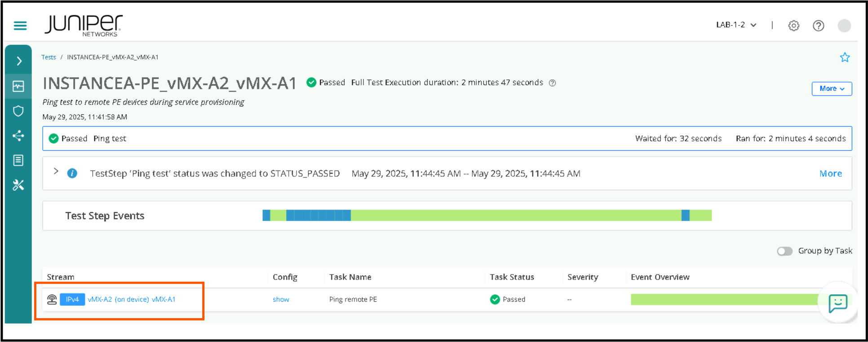Image resolution: width=868 pixels, height=342 pixels.
Task: Expand the left sidebar navigation
Action: tap(19, 61)
